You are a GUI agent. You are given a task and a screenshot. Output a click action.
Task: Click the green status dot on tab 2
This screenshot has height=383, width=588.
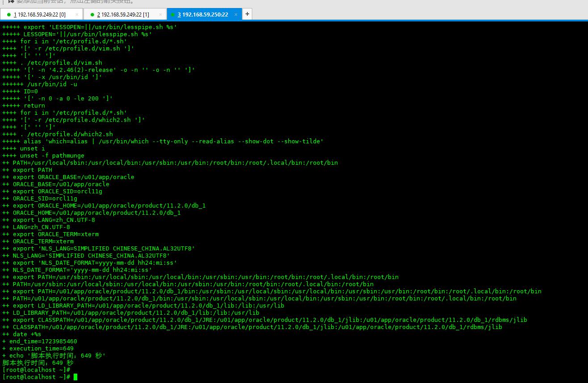point(92,14)
